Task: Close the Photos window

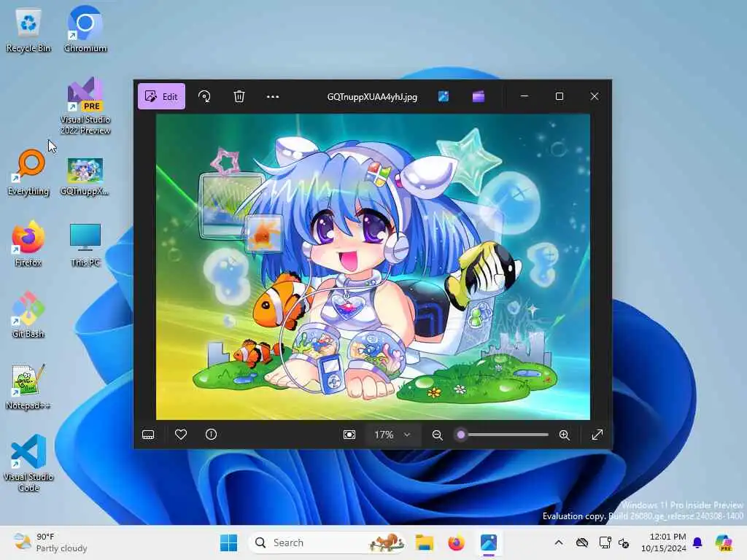Action: 595,96
